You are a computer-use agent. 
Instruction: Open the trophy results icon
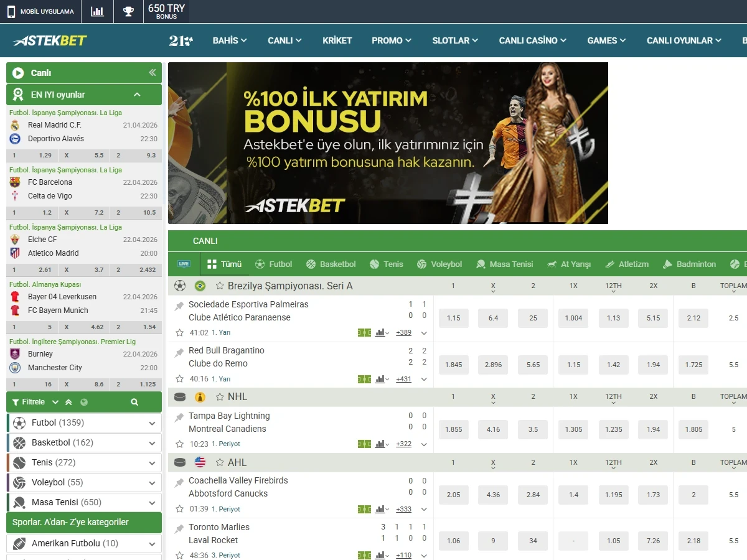128,11
